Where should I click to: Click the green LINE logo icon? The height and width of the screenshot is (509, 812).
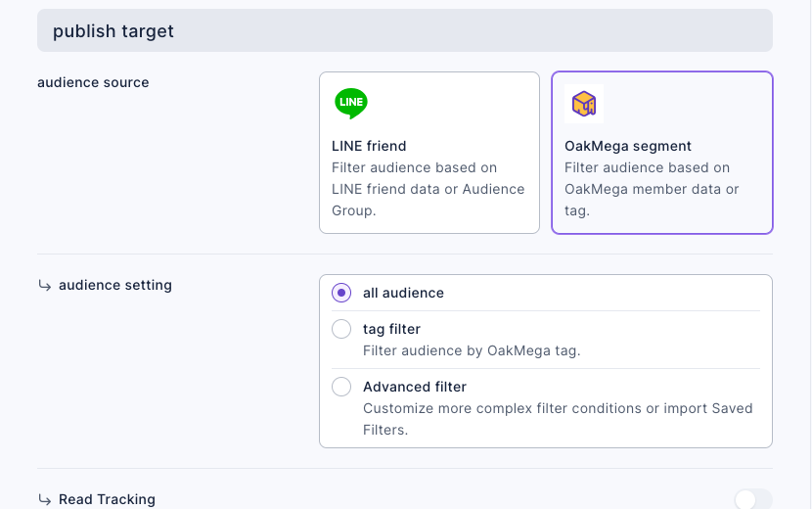pyautogui.click(x=351, y=103)
